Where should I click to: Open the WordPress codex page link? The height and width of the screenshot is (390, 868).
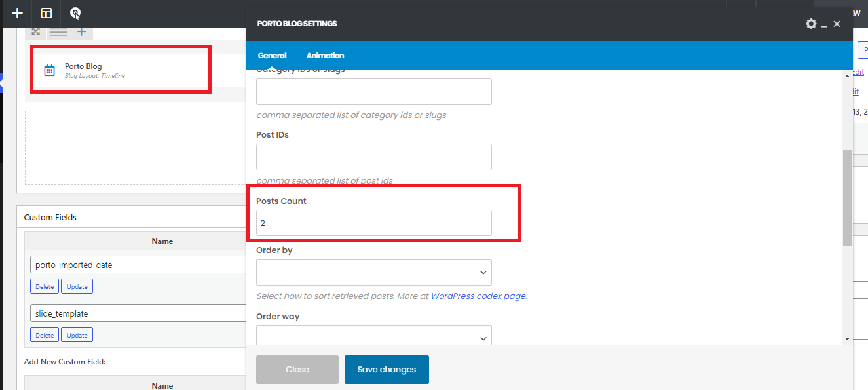478,296
